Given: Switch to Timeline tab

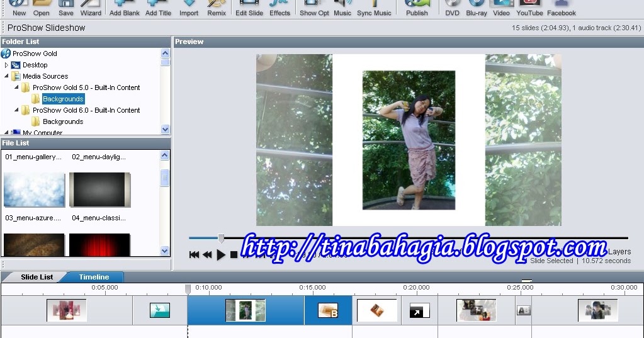Looking at the screenshot, I should click(x=94, y=277).
